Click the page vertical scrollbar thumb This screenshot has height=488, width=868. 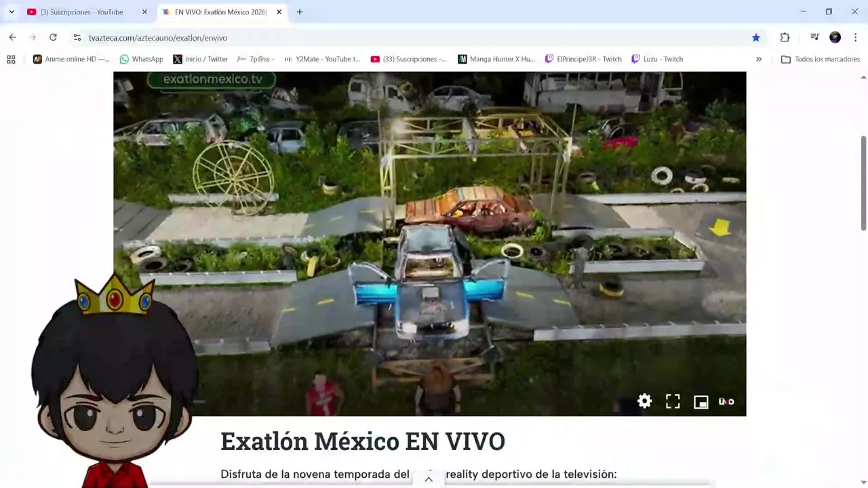863,183
